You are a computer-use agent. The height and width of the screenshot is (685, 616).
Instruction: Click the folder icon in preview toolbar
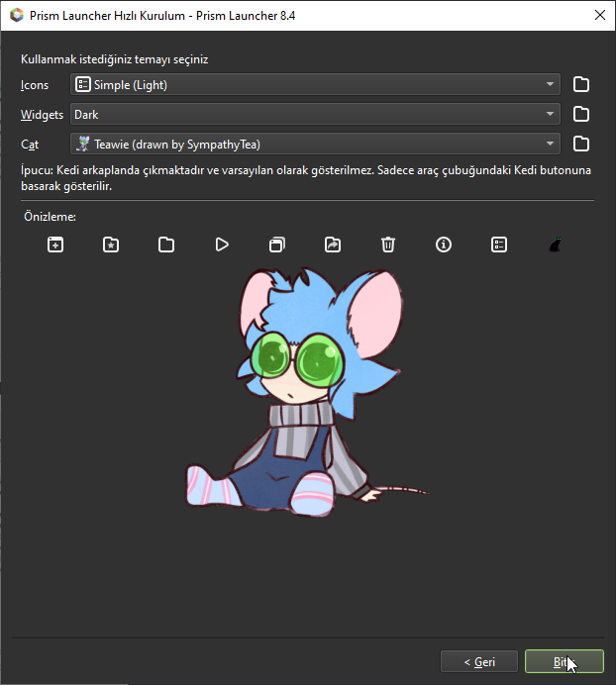(166, 245)
